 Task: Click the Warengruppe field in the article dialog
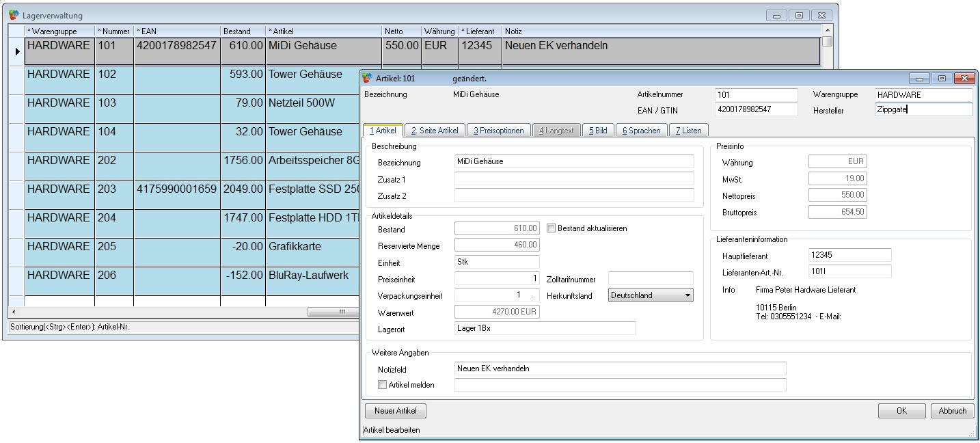pos(924,95)
